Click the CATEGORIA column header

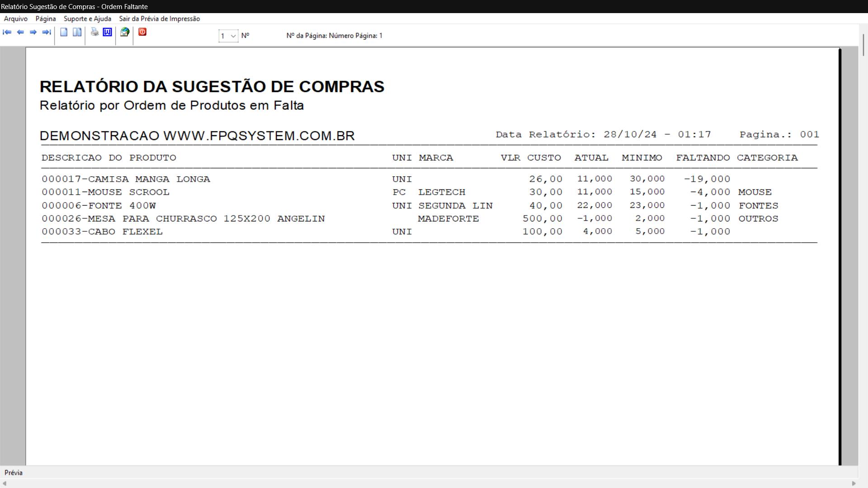tap(767, 158)
